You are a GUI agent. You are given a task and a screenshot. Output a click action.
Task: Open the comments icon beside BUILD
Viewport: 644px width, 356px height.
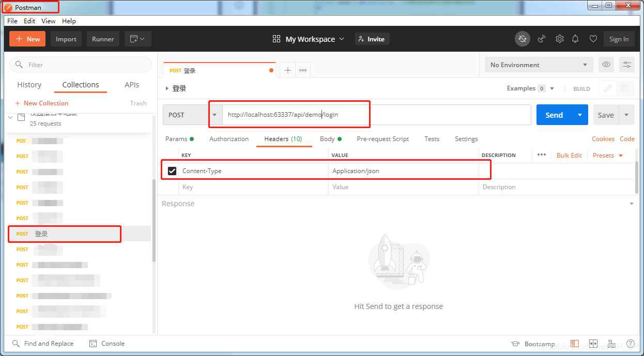[625, 88]
